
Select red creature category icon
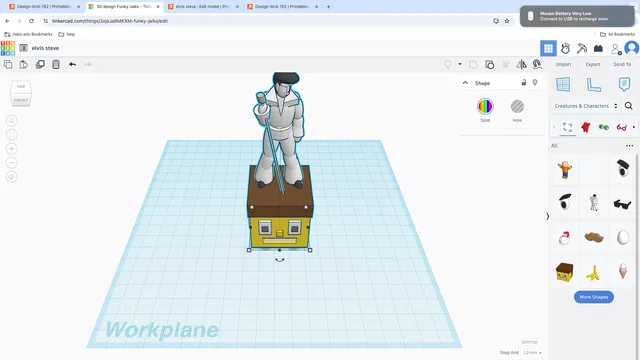pyautogui.click(x=586, y=127)
